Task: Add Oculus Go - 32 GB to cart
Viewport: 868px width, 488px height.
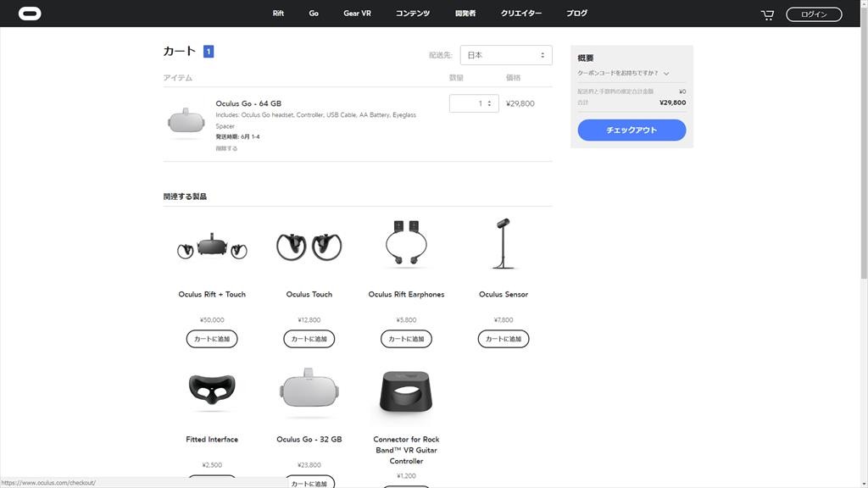Action: [x=309, y=482]
